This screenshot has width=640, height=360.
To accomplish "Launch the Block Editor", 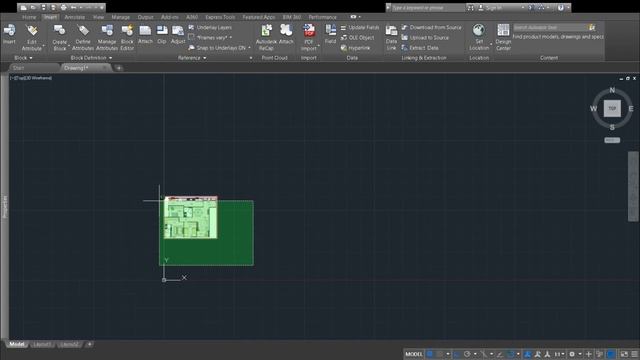I will coord(127,38).
